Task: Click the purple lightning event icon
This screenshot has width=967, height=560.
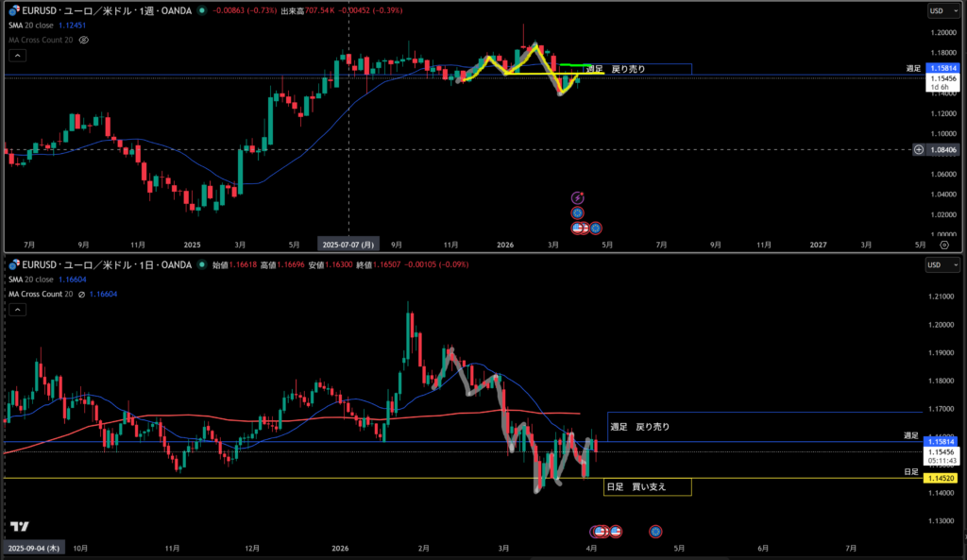Action: tap(578, 197)
